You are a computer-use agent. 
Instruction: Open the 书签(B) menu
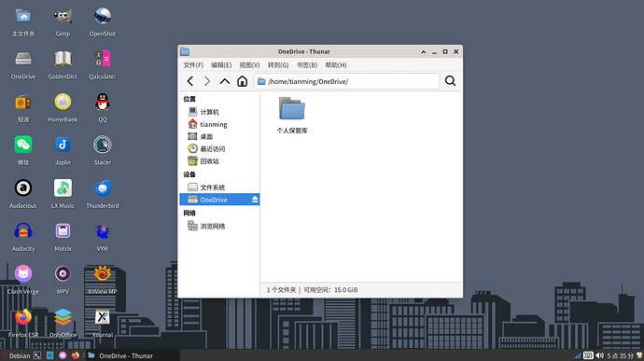(x=307, y=65)
